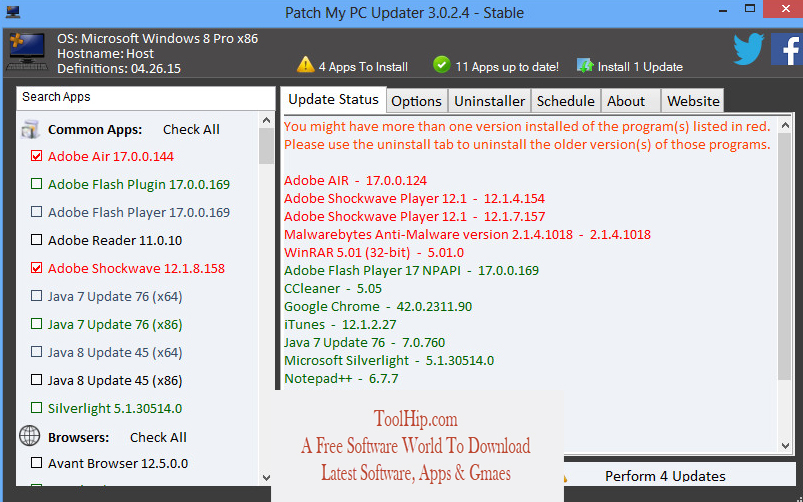
Task: Click the title bar app icon
Action: (x=12, y=11)
